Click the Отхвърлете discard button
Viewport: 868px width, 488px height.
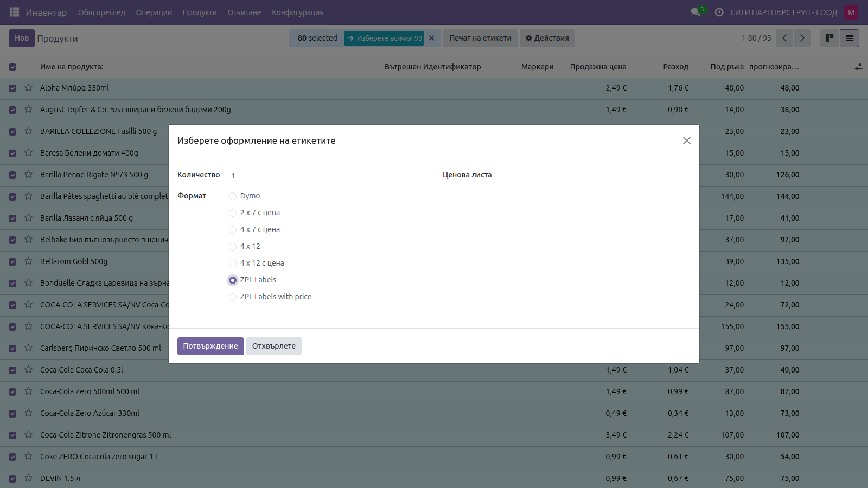point(274,346)
